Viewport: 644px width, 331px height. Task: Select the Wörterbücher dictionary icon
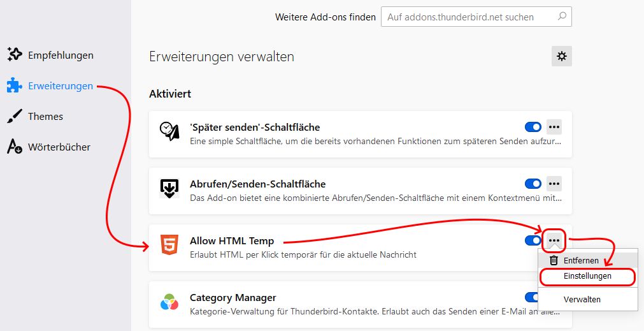point(15,147)
